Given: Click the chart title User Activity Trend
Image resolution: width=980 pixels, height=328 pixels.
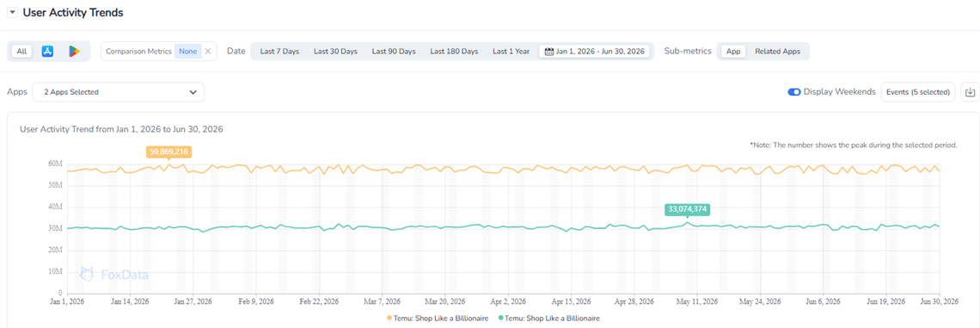Looking at the screenshot, I should [x=121, y=130].
